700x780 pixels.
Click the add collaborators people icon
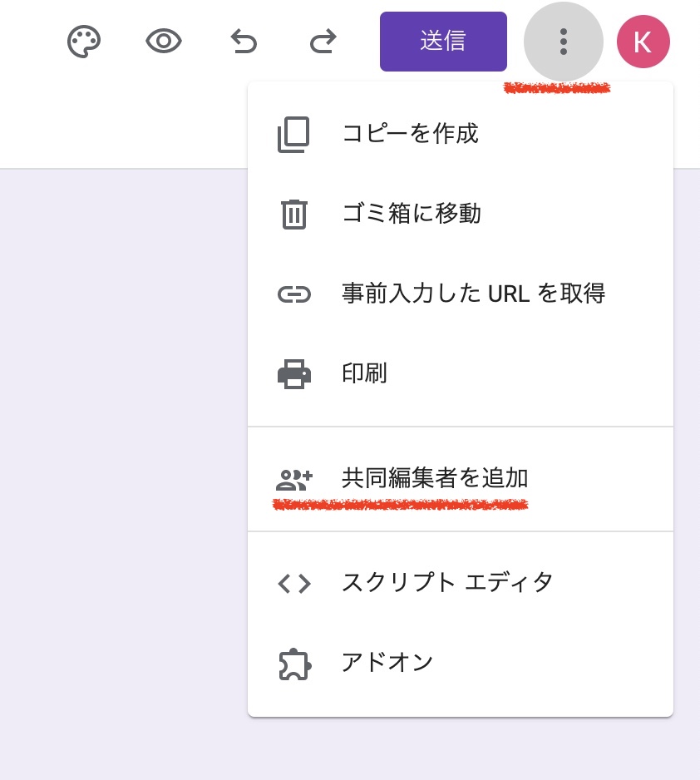(x=293, y=479)
